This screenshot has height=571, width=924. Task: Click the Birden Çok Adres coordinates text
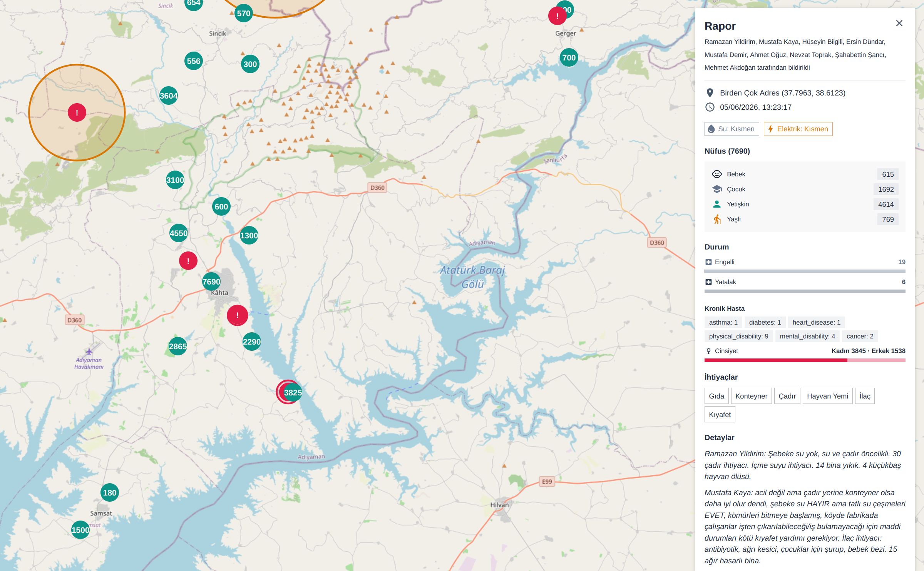click(x=783, y=93)
